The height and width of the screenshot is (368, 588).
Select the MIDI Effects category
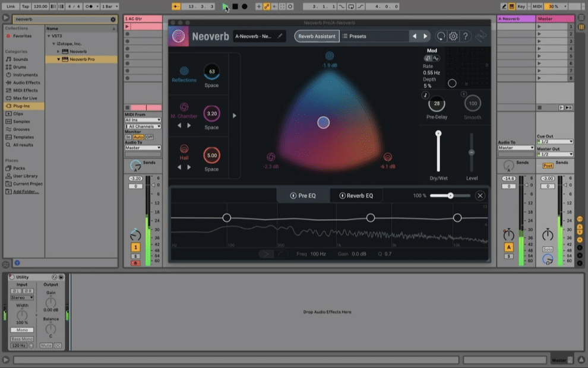[x=25, y=90]
